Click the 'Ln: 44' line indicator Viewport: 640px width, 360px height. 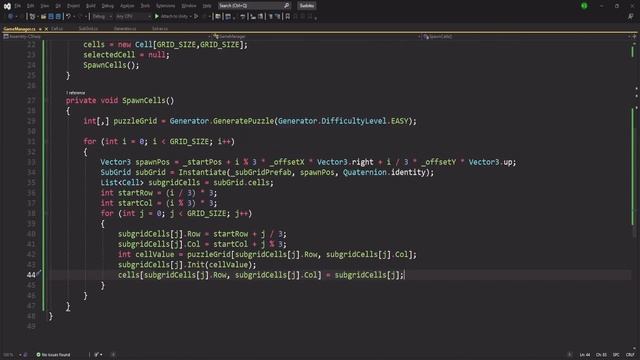coord(584,355)
